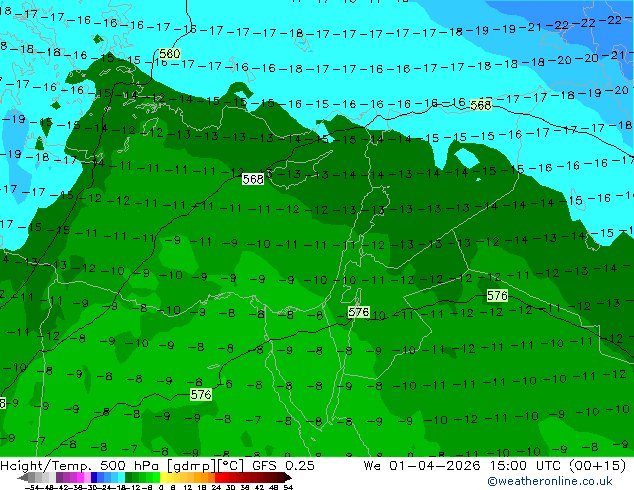Viewport: 634px width, 490px height.
Task: Click the "15:00 UTC (00+15)" time text
Action: point(558,465)
